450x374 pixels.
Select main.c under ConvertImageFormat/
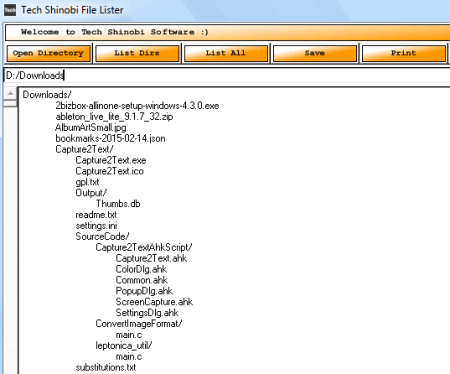coord(129,335)
